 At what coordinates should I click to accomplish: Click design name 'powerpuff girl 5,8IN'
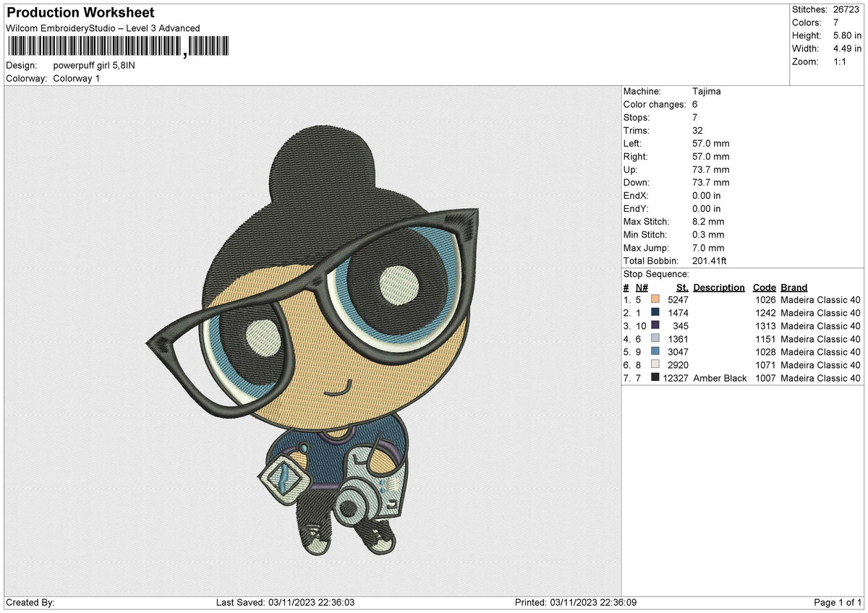[94, 65]
